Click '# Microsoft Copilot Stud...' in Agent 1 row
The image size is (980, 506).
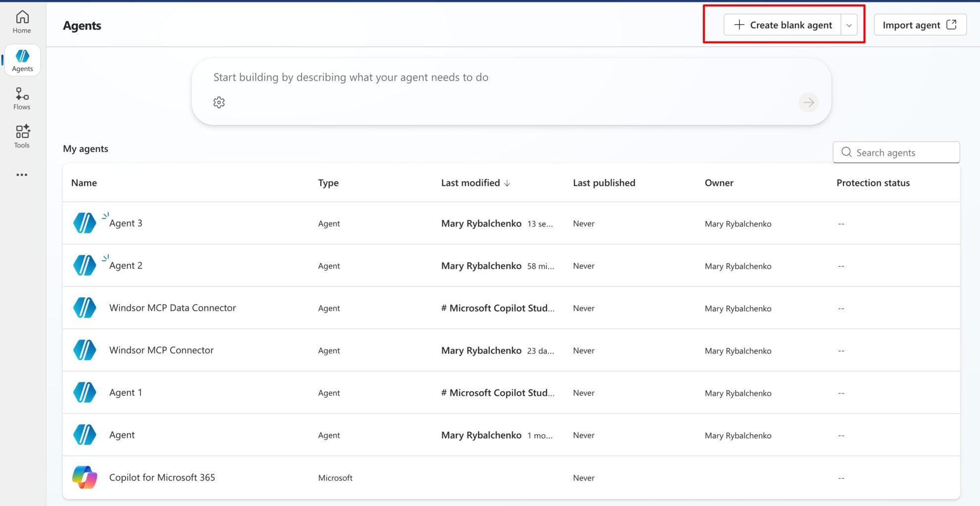tap(497, 393)
